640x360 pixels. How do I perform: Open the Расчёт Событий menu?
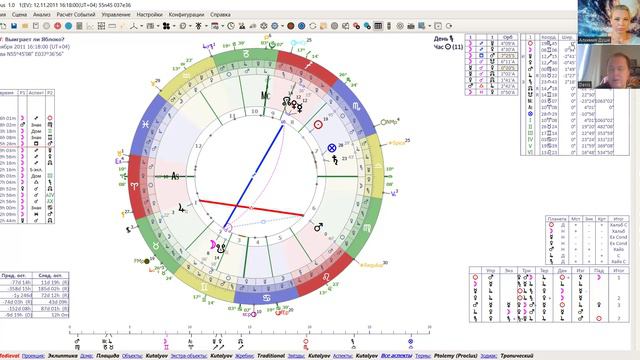tap(76, 14)
